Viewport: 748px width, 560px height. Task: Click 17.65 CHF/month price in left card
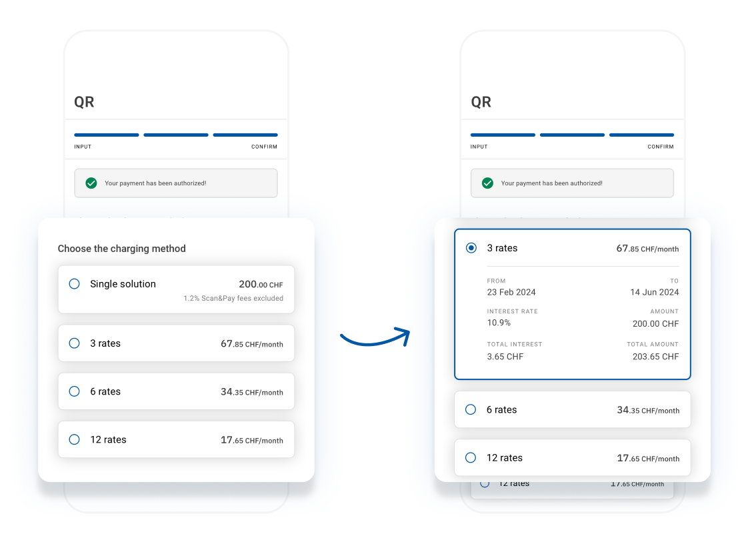tap(252, 440)
